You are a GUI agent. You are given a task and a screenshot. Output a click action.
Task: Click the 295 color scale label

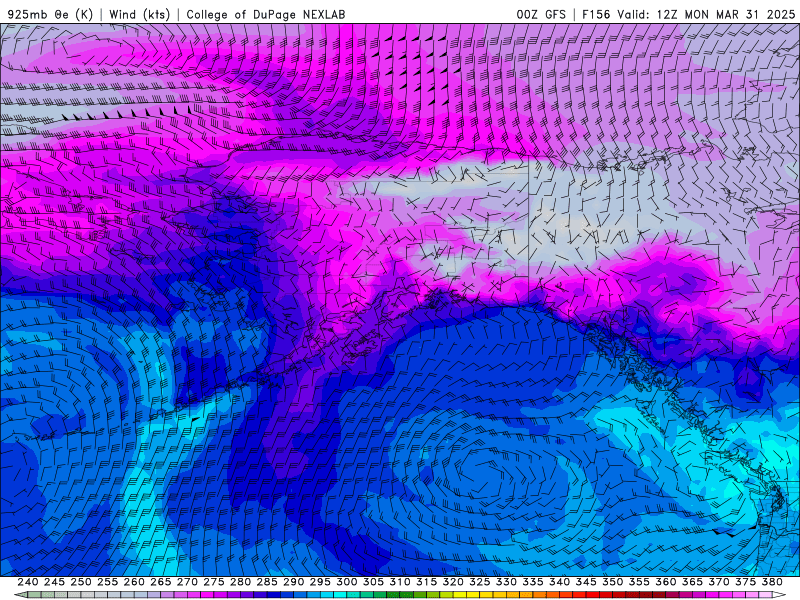(320, 582)
